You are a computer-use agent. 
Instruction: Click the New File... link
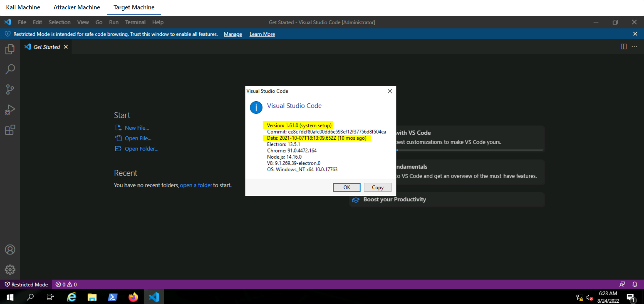click(x=137, y=128)
